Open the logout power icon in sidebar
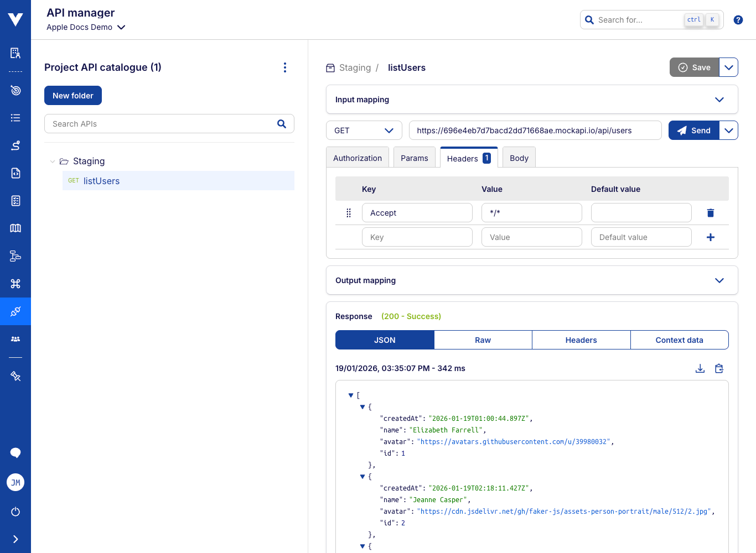The width and height of the screenshot is (756, 553). pos(15,512)
